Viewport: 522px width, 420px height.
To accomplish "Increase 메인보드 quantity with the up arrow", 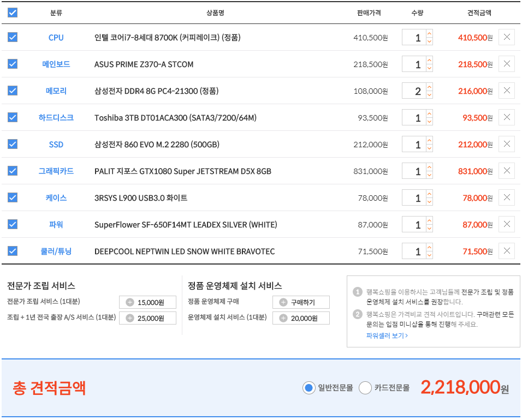I will pyautogui.click(x=430, y=60).
